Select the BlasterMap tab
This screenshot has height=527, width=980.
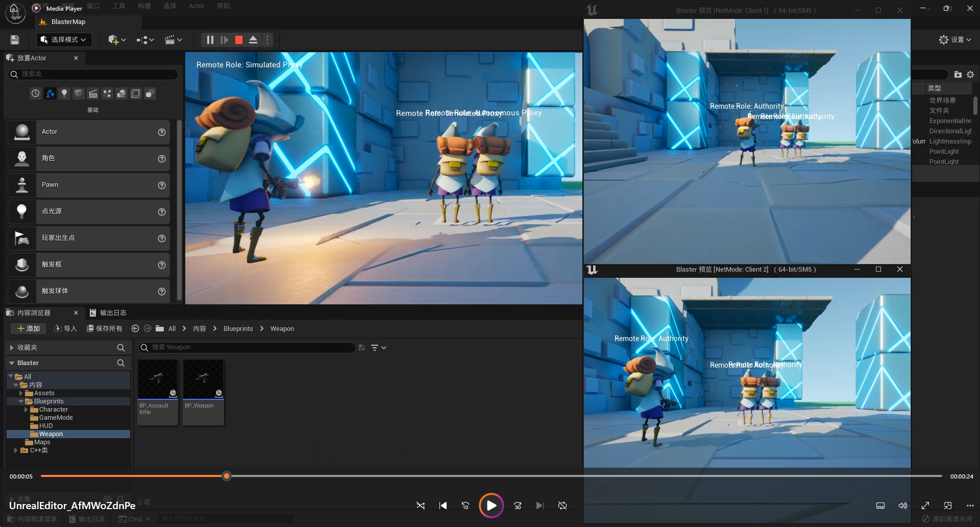(x=68, y=22)
